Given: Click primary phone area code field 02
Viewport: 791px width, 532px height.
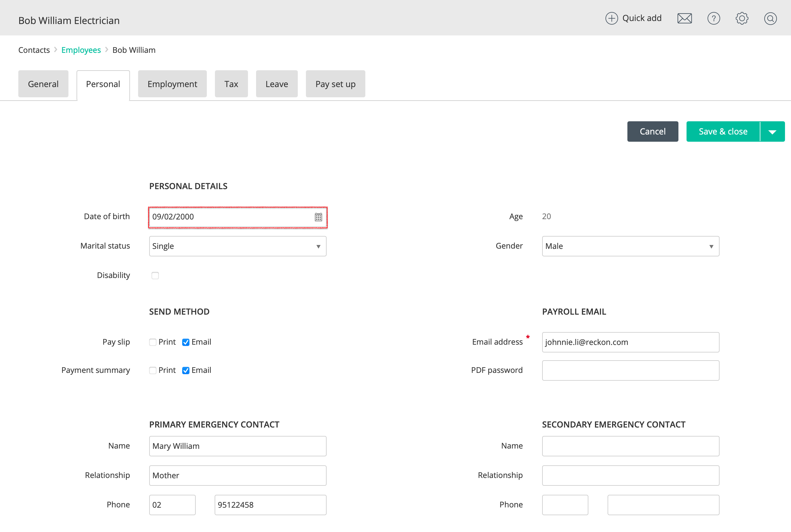Looking at the screenshot, I should 172,505.
